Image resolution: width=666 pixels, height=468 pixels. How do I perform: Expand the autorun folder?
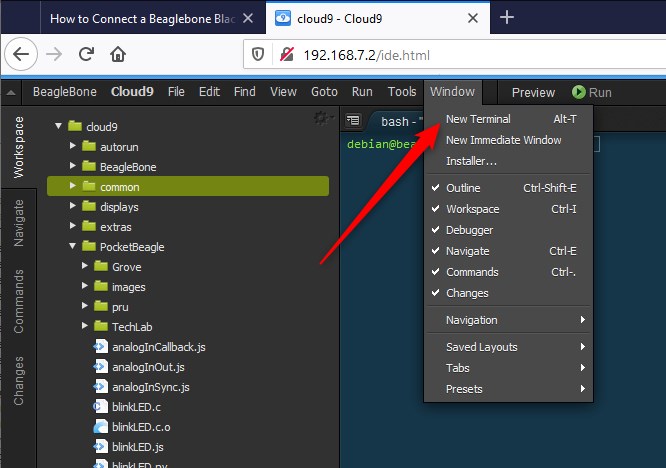click(x=73, y=146)
